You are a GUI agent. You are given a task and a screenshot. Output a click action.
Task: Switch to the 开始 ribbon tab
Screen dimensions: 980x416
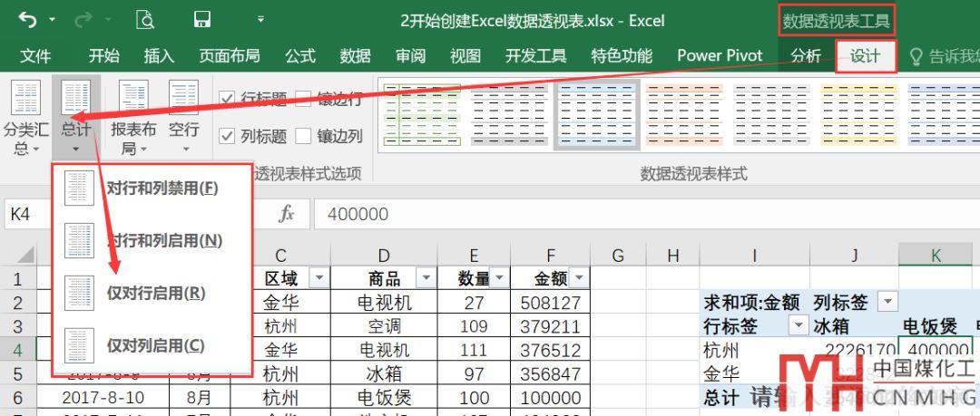coord(103,56)
